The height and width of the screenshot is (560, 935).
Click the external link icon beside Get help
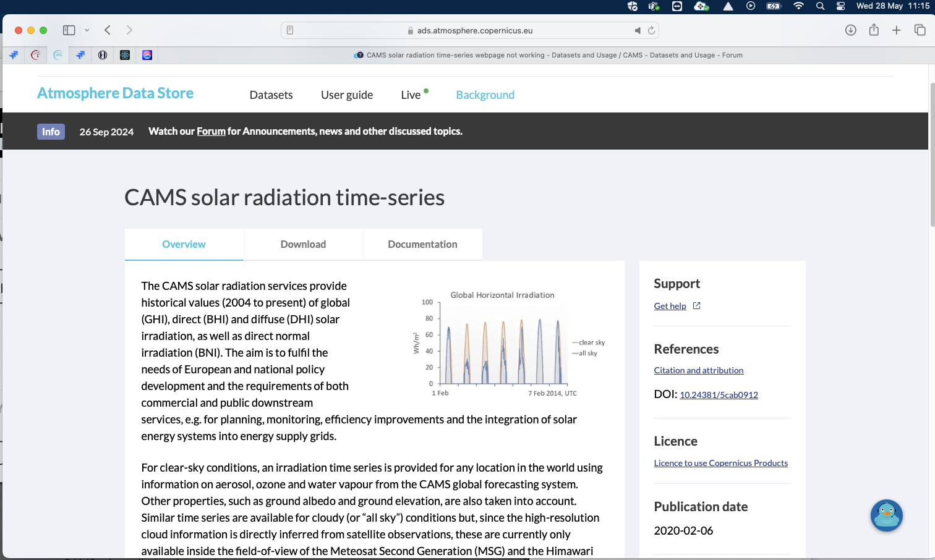[x=696, y=305]
